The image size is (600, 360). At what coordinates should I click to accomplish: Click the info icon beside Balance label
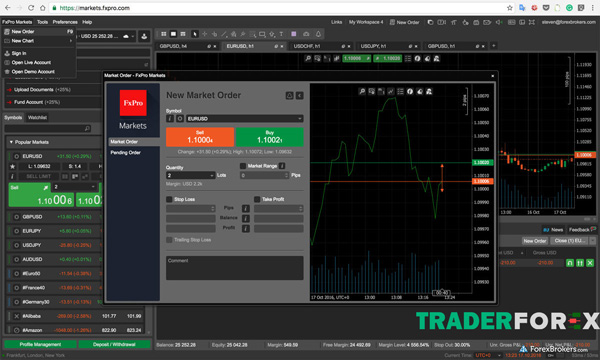[x=246, y=218]
